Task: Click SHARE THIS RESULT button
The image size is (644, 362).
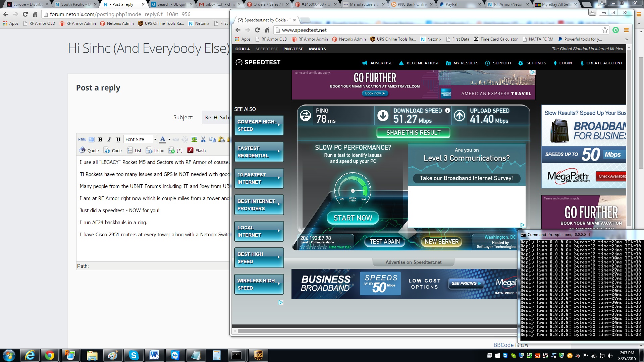Action: [413, 133]
